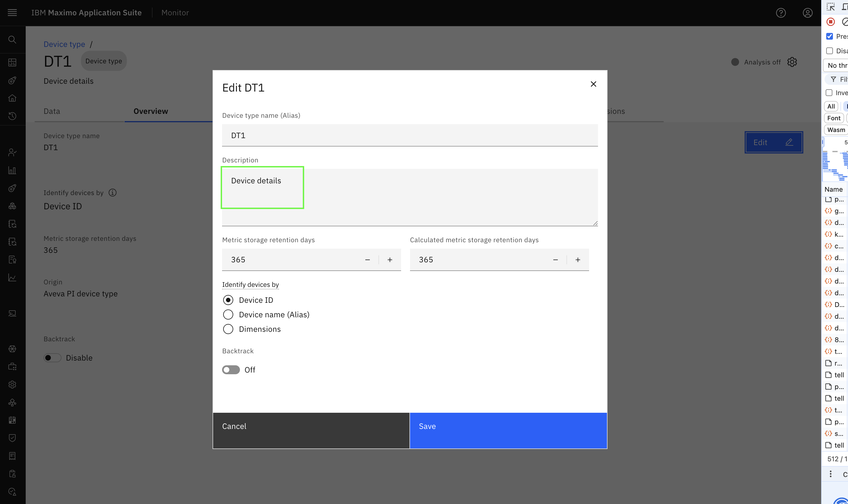Open the briefcase icon in sidebar
The image size is (848, 504).
click(12, 367)
